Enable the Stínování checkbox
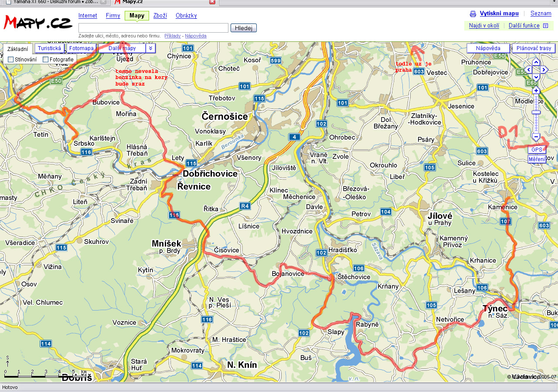 click(11, 59)
